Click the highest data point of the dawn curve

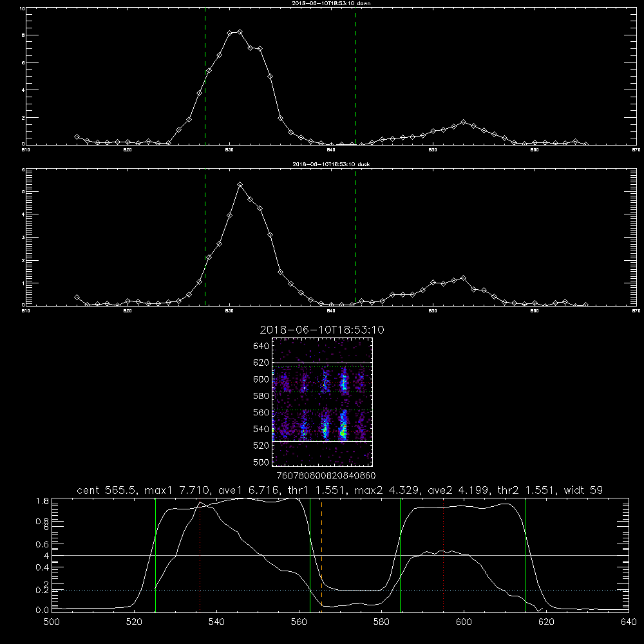[240, 32]
